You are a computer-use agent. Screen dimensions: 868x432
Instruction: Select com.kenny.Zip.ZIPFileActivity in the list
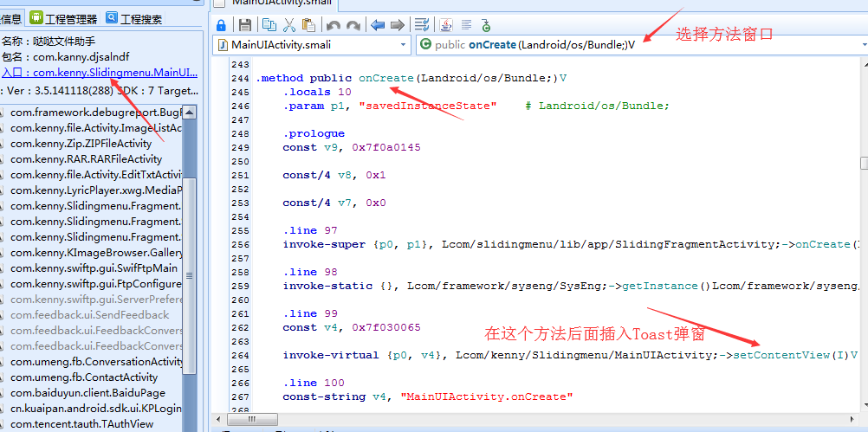81,143
